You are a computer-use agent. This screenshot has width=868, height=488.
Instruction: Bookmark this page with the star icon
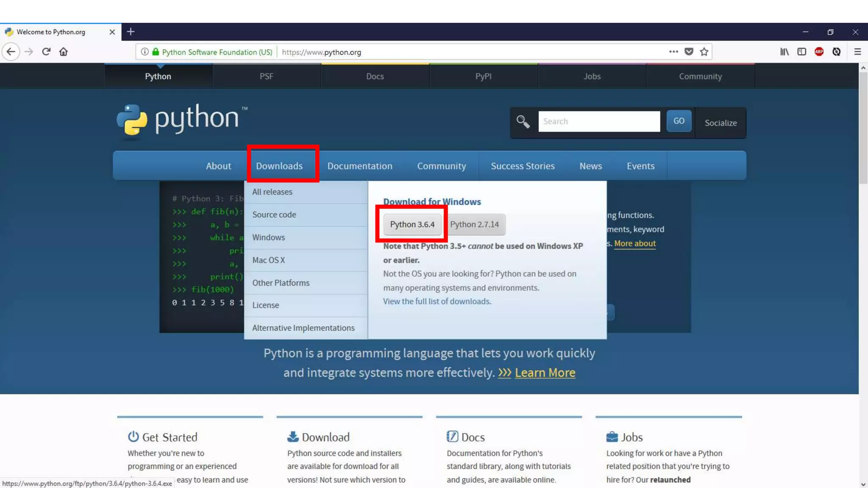(704, 52)
